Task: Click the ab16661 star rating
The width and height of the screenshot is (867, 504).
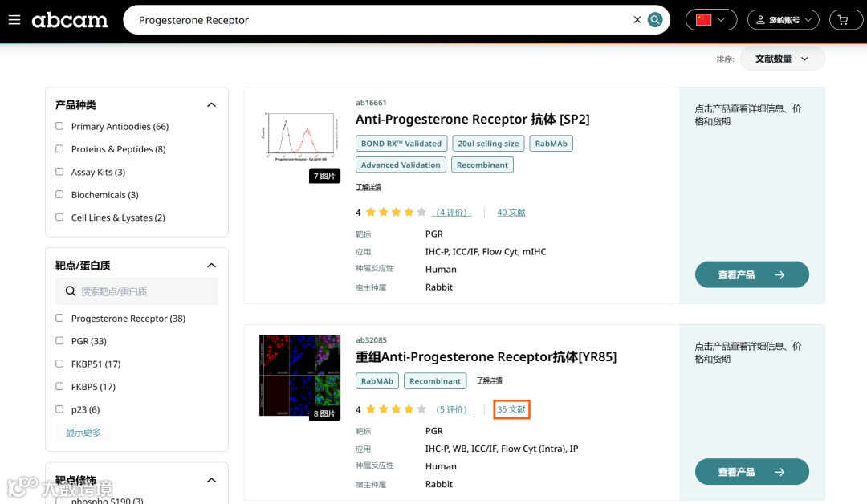Action: point(396,212)
